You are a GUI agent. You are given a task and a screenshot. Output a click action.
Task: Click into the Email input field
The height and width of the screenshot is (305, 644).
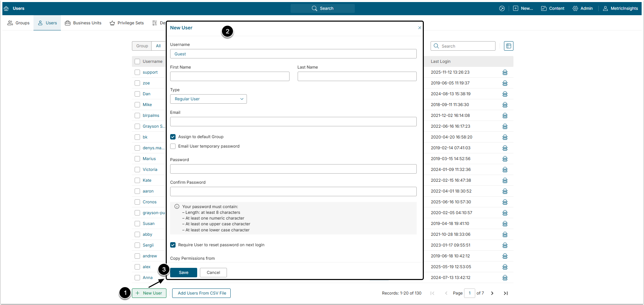[x=293, y=122]
